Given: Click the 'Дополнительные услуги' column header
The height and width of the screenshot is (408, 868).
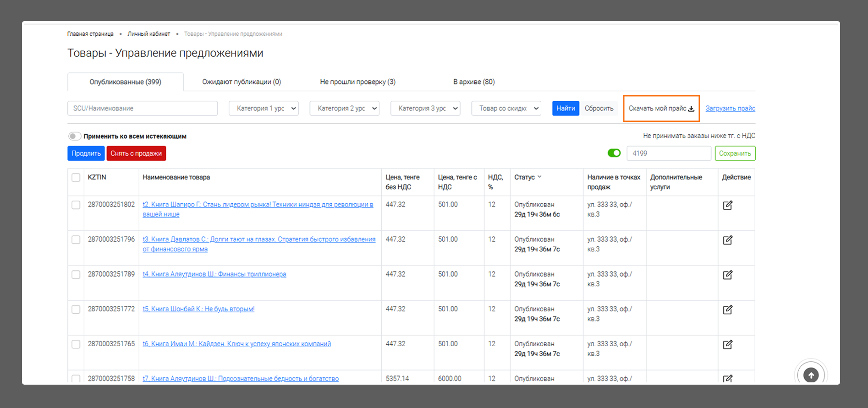Looking at the screenshot, I should pos(676,182).
